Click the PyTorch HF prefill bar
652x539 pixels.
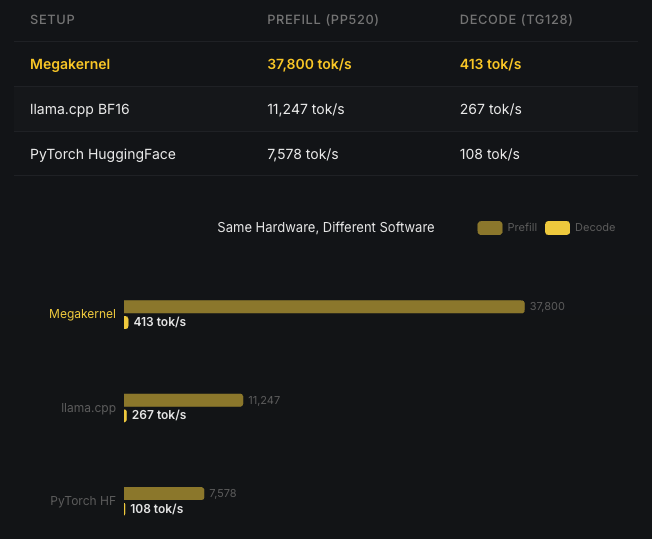(x=164, y=493)
